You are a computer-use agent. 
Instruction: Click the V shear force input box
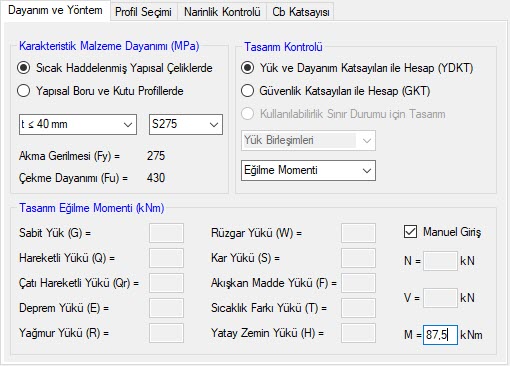click(x=440, y=298)
